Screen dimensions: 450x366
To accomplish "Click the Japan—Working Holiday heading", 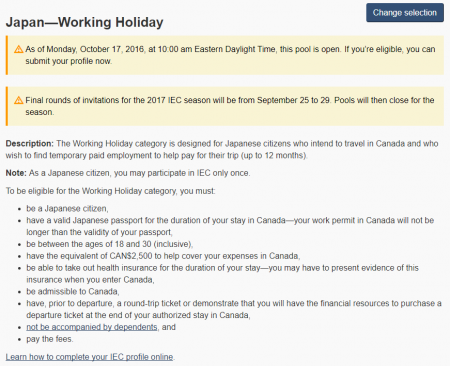I will pos(85,22).
